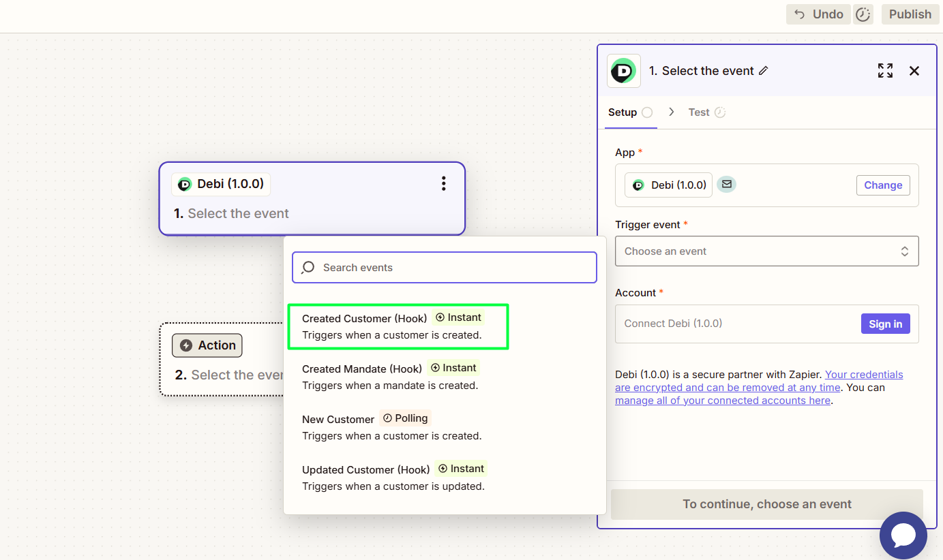Click the Sign in button for the Debi account

(885, 324)
